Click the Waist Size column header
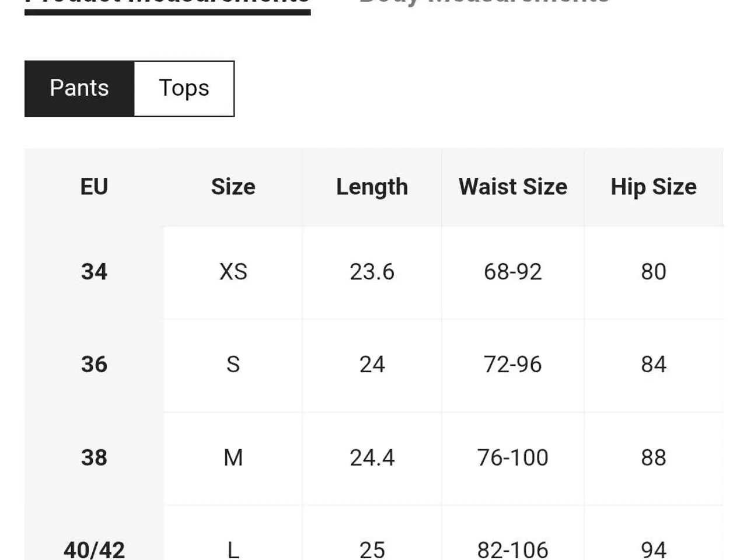Image resolution: width=747 pixels, height=560 pixels. (513, 187)
